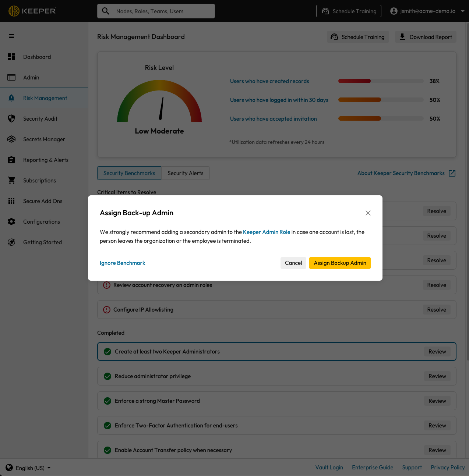Select Secrets Manager menu item
The width and height of the screenshot is (469, 476).
coord(44,139)
